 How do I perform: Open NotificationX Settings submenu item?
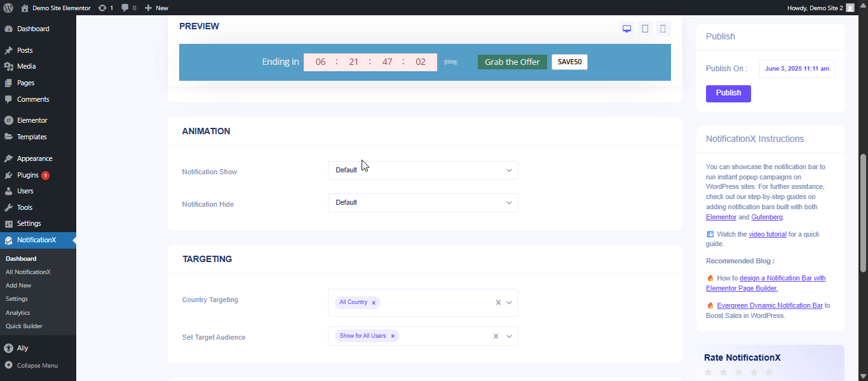17,299
